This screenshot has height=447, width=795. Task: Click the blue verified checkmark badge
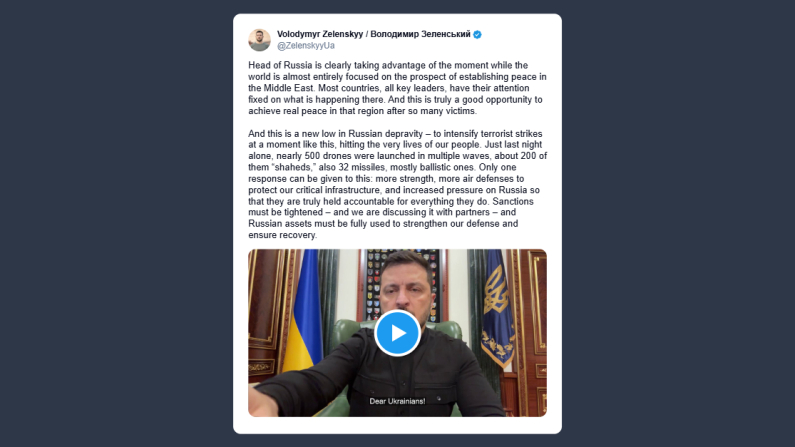pyautogui.click(x=477, y=34)
